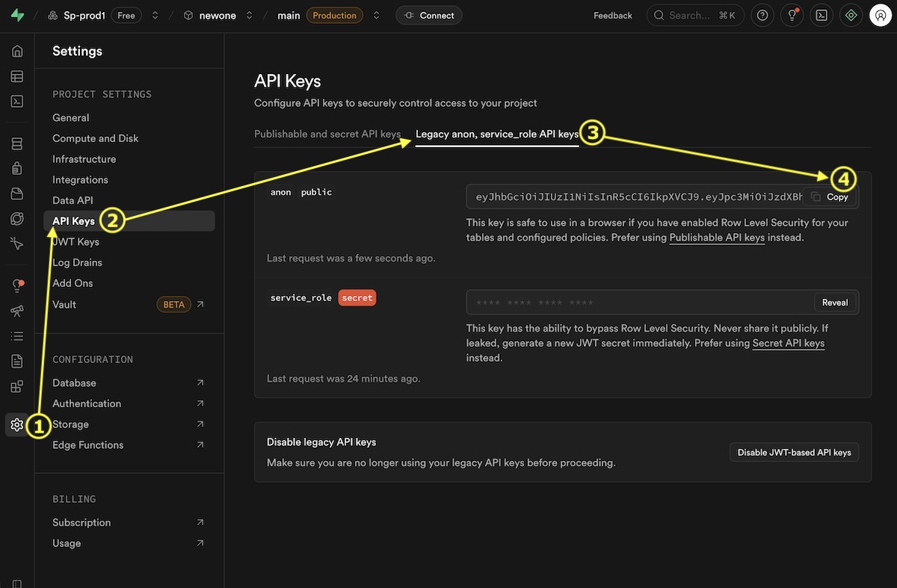Screen dimensions: 897x588
Task: Open the SQL Editor sidebar icon
Action: [x=17, y=101]
